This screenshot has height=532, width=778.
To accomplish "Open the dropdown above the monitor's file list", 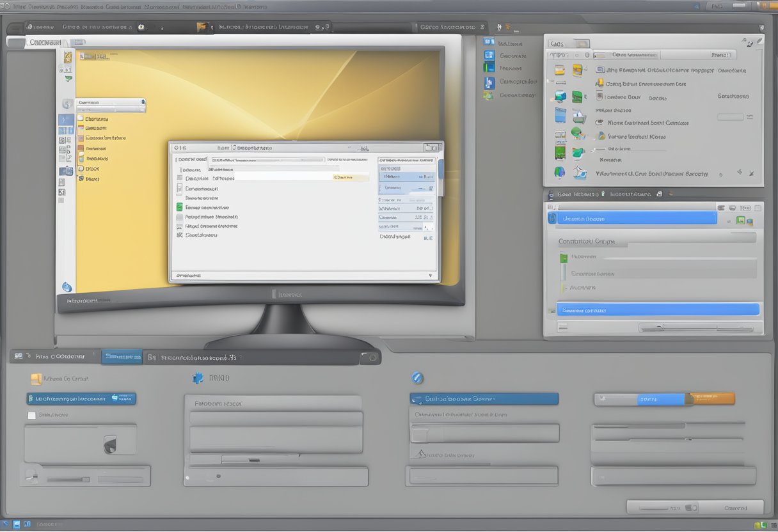I will (x=111, y=102).
